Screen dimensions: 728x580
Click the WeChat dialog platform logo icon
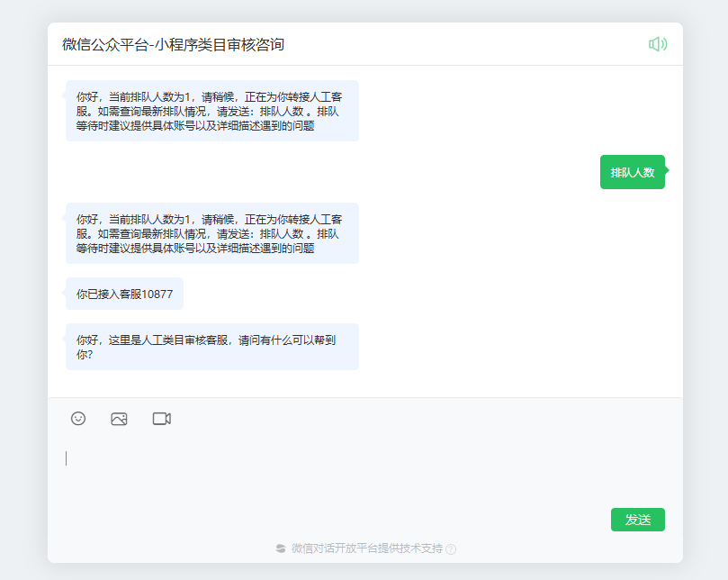281,548
